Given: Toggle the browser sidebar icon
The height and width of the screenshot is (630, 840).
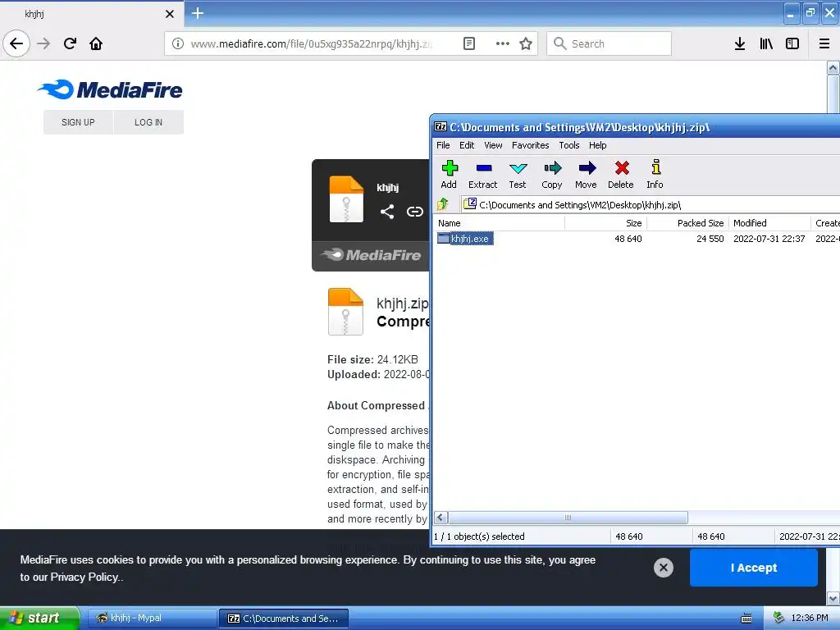Looking at the screenshot, I should point(792,43).
